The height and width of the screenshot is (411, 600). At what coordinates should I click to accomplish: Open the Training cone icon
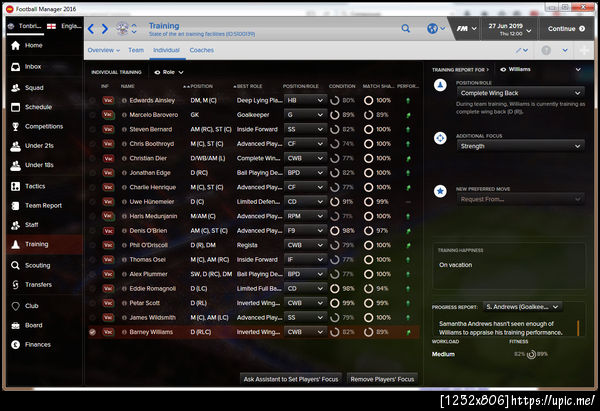point(15,244)
